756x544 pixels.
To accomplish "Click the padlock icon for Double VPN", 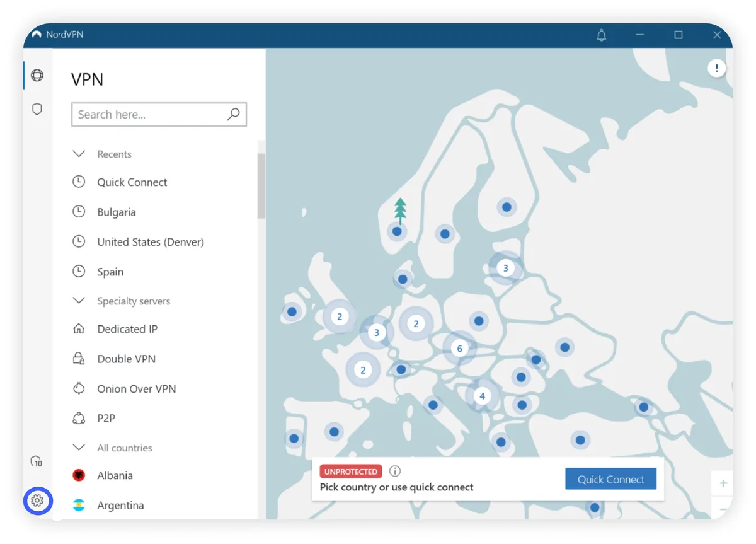I will click(79, 359).
